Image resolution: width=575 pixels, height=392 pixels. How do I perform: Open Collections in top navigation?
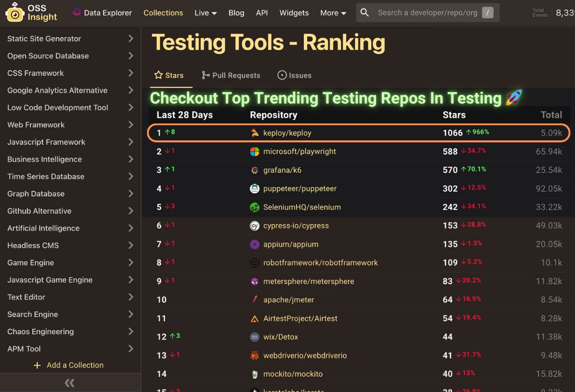coord(163,13)
